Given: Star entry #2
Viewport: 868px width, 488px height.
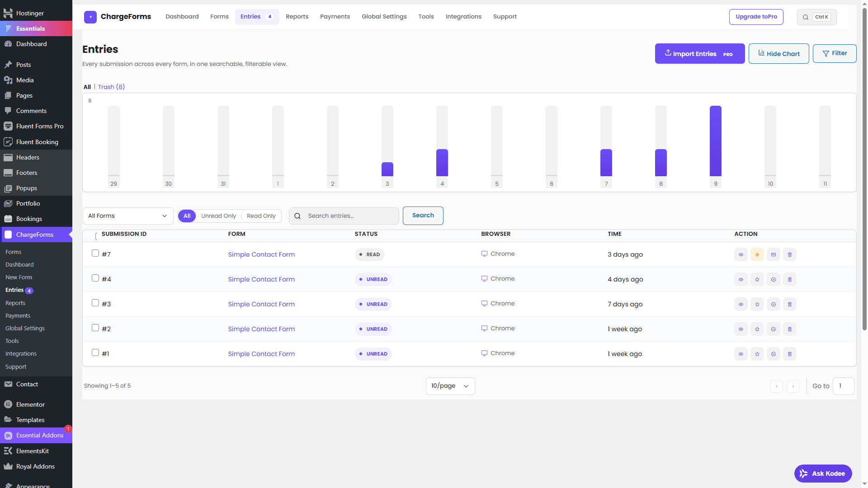Looking at the screenshot, I should (757, 329).
